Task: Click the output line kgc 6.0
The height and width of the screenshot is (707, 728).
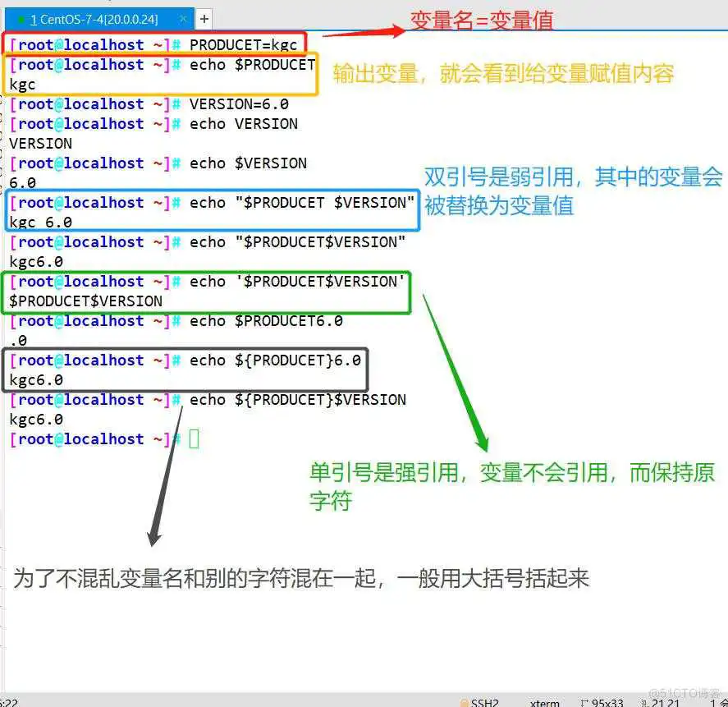Action: (x=41, y=223)
